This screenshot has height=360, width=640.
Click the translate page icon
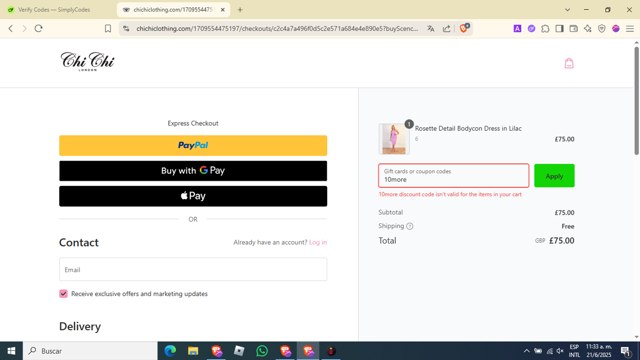pos(431,29)
